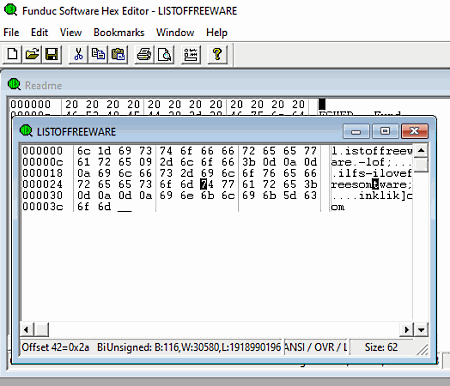Click the status bar resize grip

(x=422, y=349)
